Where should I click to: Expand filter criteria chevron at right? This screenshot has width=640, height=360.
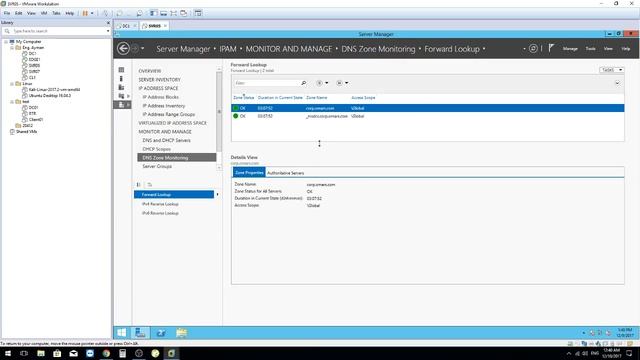click(x=617, y=83)
